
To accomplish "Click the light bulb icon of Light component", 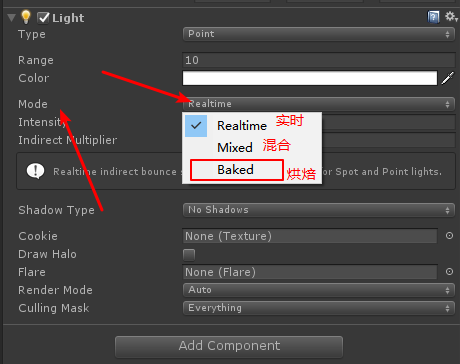I will [x=26, y=17].
